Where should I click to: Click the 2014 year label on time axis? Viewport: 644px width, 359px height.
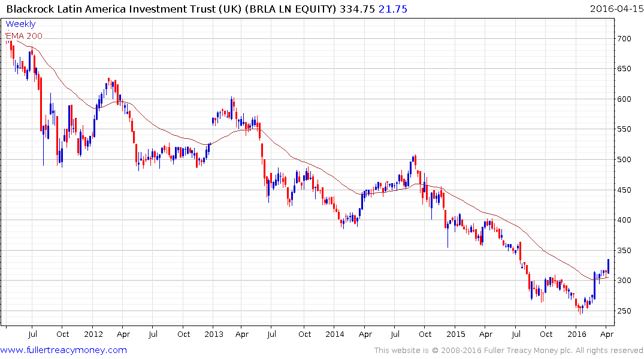(x=334, y=334)
